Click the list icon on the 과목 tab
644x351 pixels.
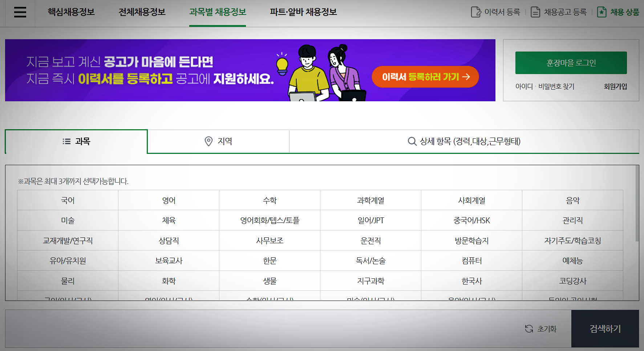[x=66, y=142]
